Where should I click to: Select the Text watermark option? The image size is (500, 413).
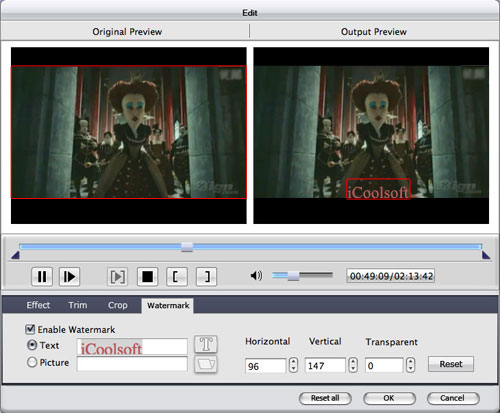coord(32,345)
